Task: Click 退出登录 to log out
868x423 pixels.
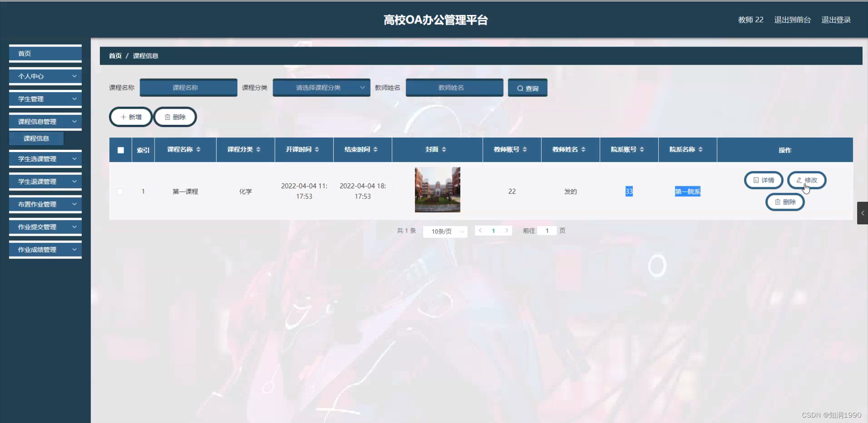Action: coord(836,20)
